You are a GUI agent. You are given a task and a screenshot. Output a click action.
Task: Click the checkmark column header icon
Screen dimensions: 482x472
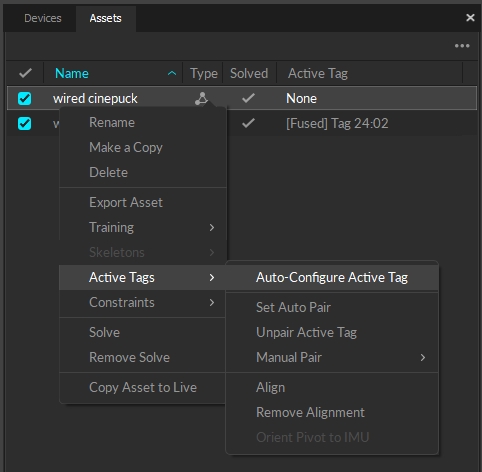click(25, 73)
